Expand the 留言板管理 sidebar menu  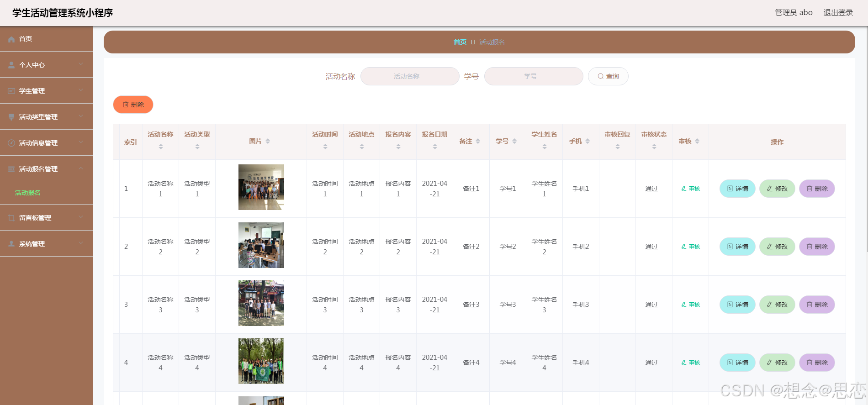pos(46,218)
